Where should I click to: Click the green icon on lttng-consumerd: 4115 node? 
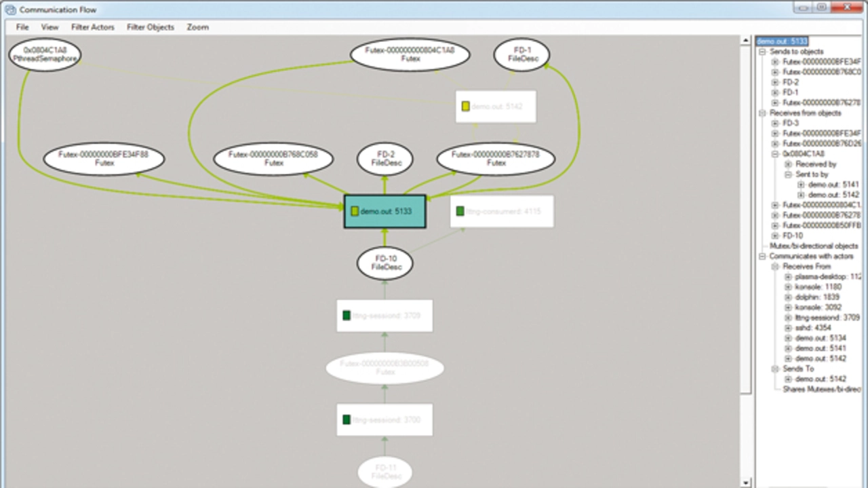point(460,211)
